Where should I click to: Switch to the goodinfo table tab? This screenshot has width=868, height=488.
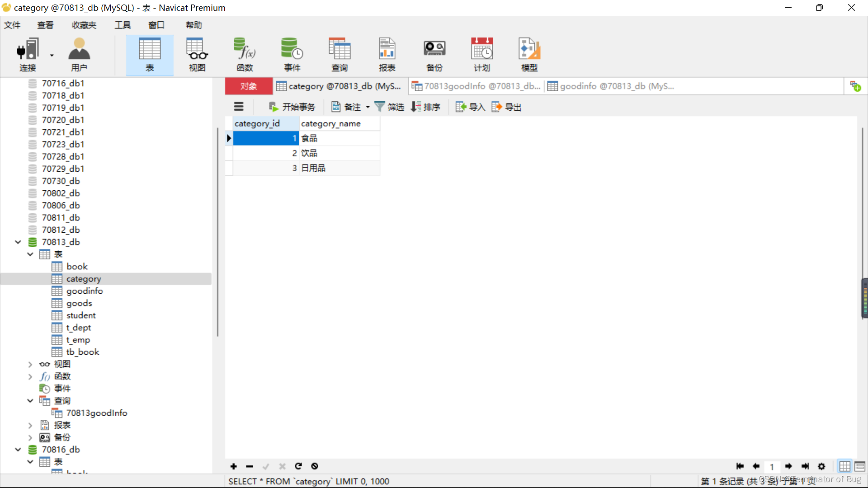(x=611, y=86)
